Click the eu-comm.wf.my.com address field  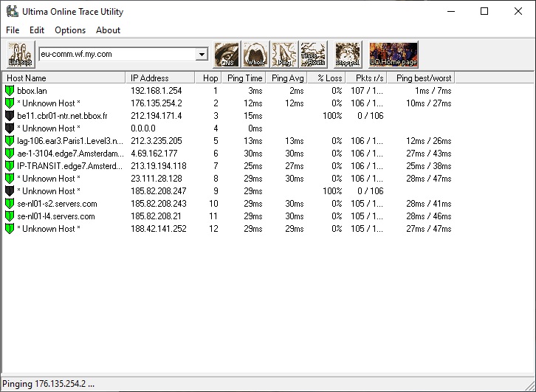[117, 55]
